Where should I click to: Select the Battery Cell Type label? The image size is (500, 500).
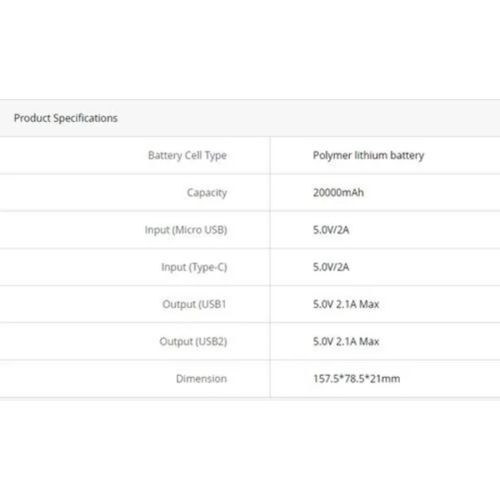[187, 155]
